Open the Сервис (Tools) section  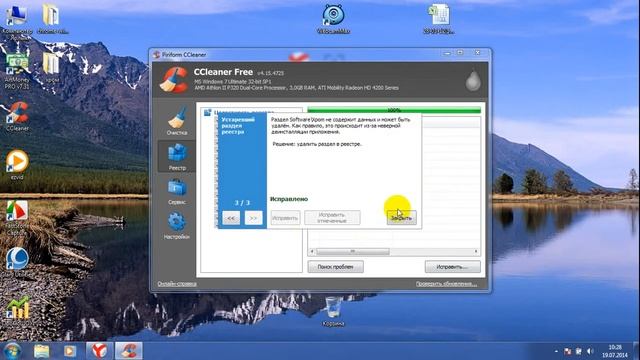[177, 191]
